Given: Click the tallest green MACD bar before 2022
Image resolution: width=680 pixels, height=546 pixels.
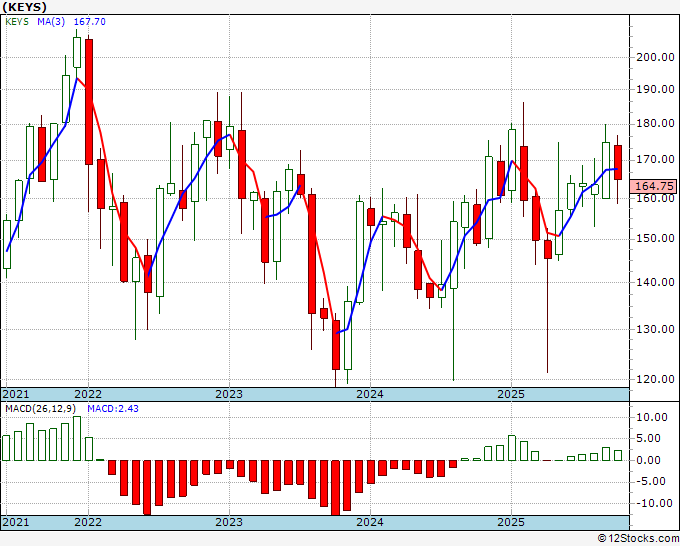Looking at the screenshot, I should [x=77, y=438].
